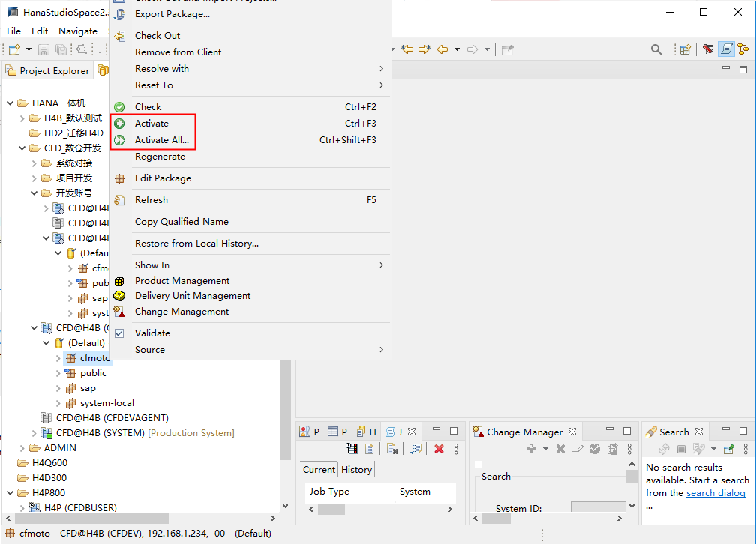Switch to the History tab
The height and width of the screenshot is (544, 756).
[x=356, y=469]
